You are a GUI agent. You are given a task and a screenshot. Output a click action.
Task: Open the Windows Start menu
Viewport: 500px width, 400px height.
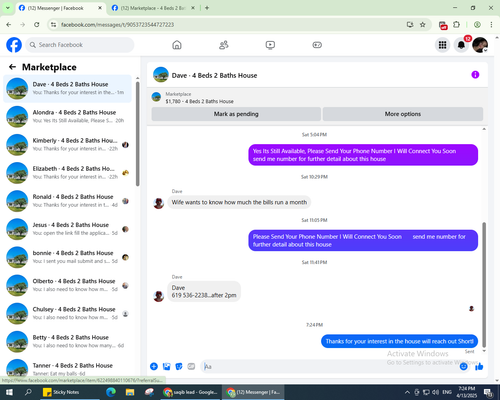(x=9, y=392)
